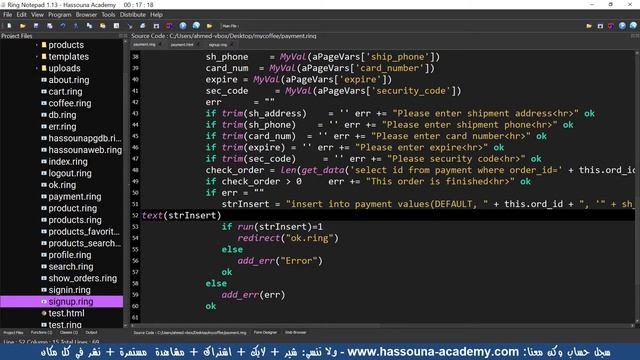The width and height of the screenshot is (640, 360).
Task: Click the globe icon at far right toolbar
Action: (633, 26)
